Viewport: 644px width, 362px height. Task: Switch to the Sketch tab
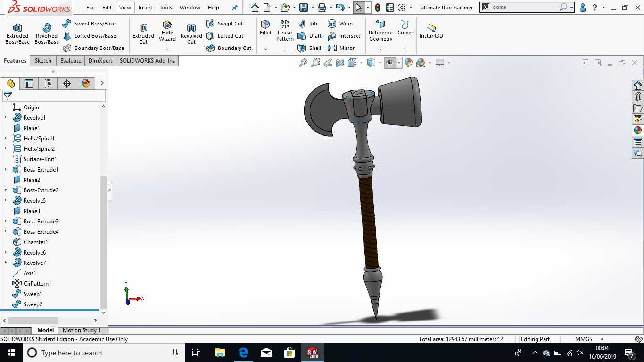point(43,61)
